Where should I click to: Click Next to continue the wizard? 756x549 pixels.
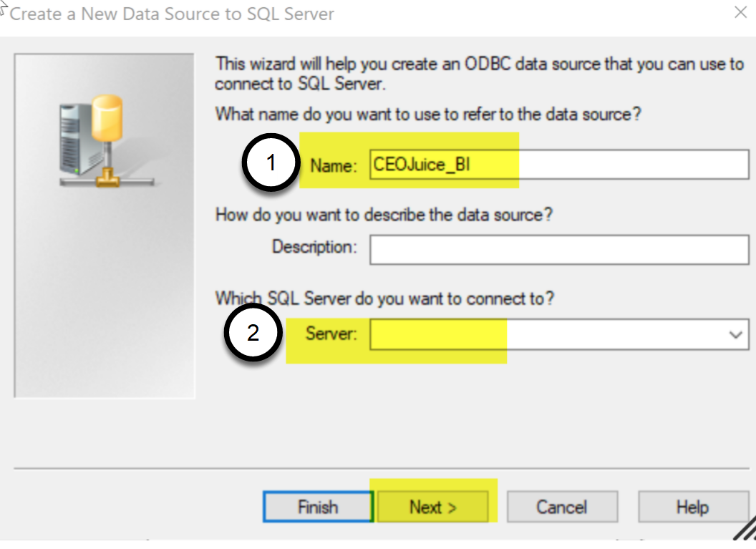pyautogui.click(x=432, y=507)
